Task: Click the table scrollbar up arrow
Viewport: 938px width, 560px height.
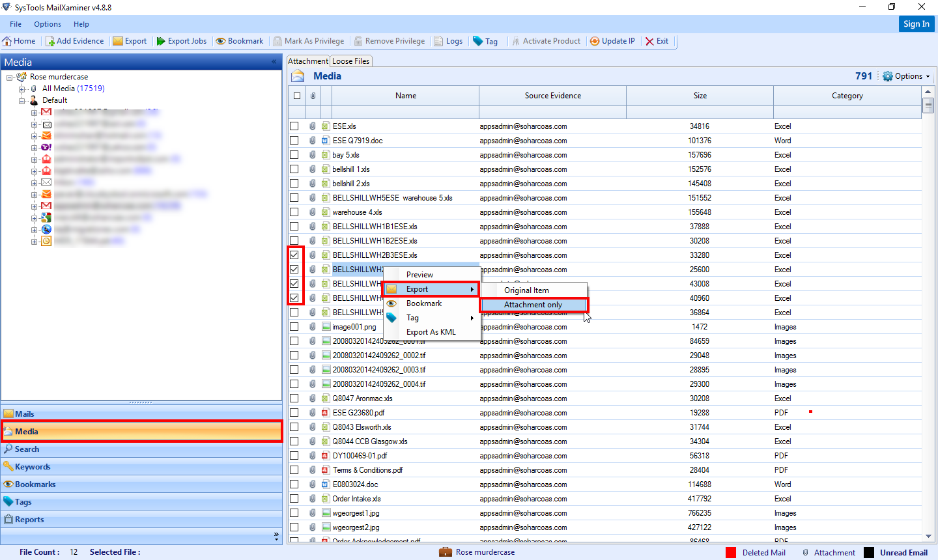Action: 928,92
